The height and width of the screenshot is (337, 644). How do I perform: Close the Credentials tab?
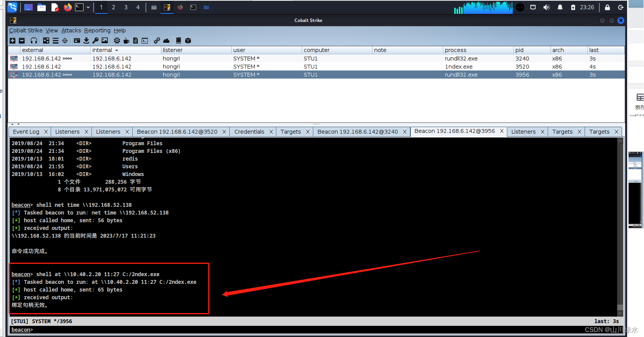pyautogui.click(x=271, y=132)
